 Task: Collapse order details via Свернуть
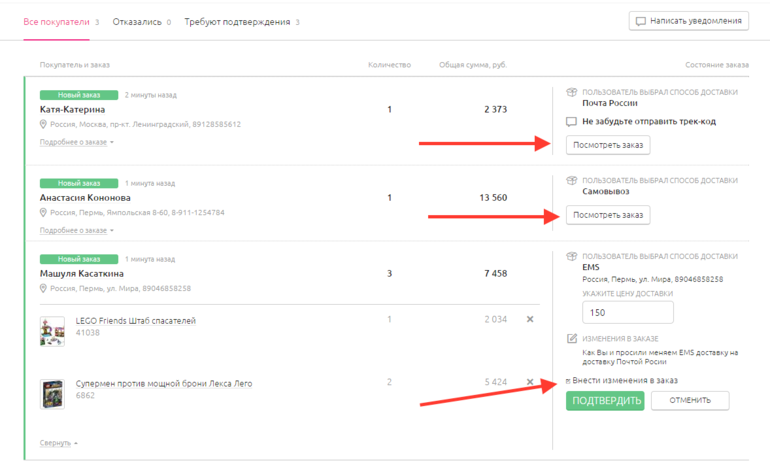click(58, 443)
